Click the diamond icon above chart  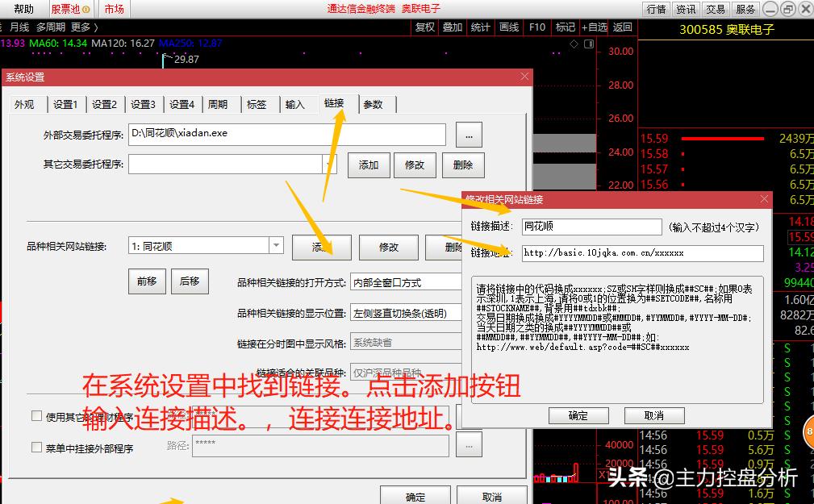(x=574, y=44)
